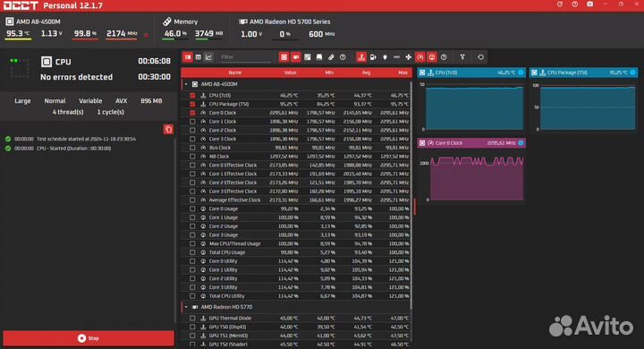Select the CPU (Tctl) graph panel checkbox
This screenshot has height=349, width=644.
pos(422,72)
